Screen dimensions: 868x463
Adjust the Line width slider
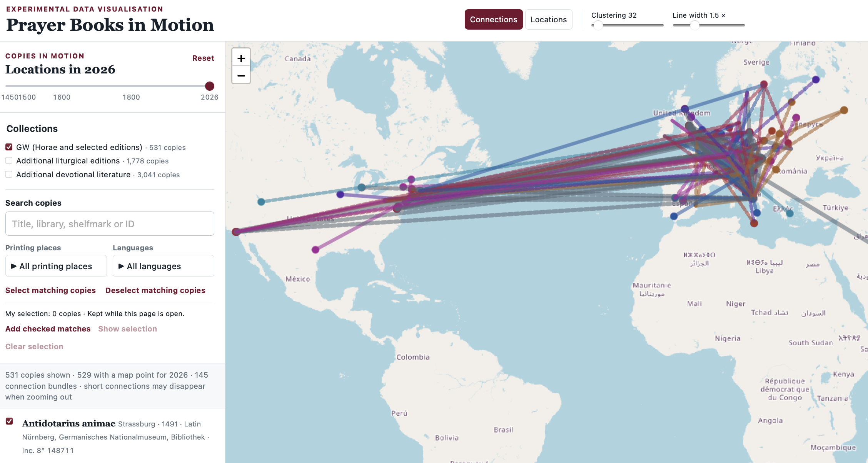point(709,25)
